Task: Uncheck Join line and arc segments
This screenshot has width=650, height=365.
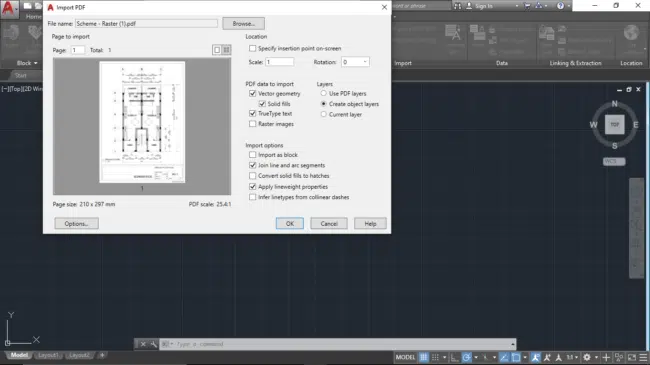Action: [x=252, y=165]
